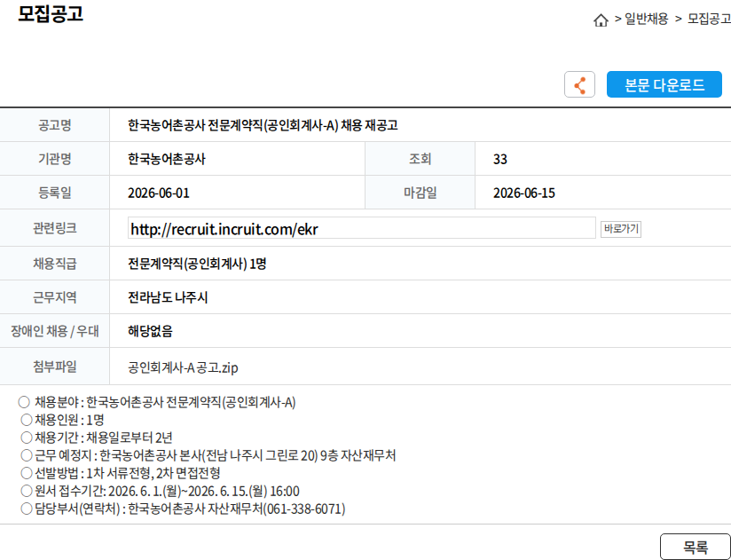Image resolution: width=731 pixels, height=560 pixels.
Task: Open 일반채용 in the breadcrumb
Action: [646, 19]
